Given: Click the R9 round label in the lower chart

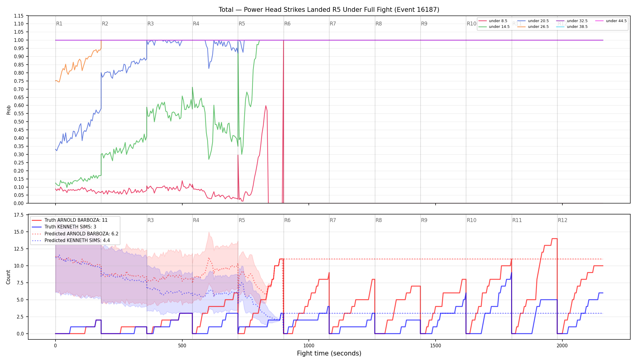Looking at the screenshot, I should [424, 220].
